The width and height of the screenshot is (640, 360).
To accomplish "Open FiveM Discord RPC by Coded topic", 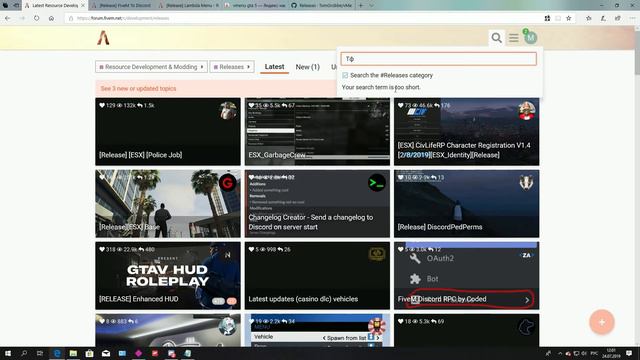I will pos(442,299).
